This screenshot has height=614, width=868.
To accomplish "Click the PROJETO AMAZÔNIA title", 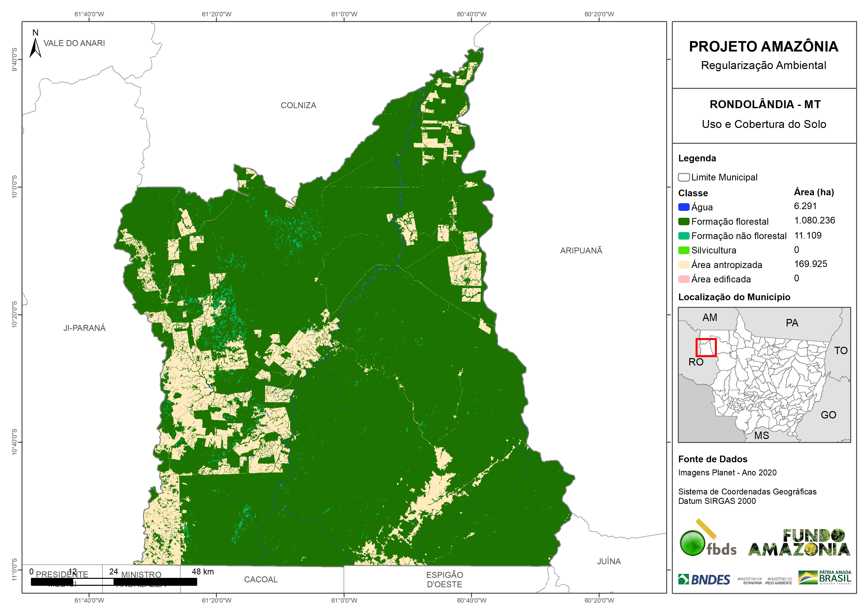I will [763, 47].
